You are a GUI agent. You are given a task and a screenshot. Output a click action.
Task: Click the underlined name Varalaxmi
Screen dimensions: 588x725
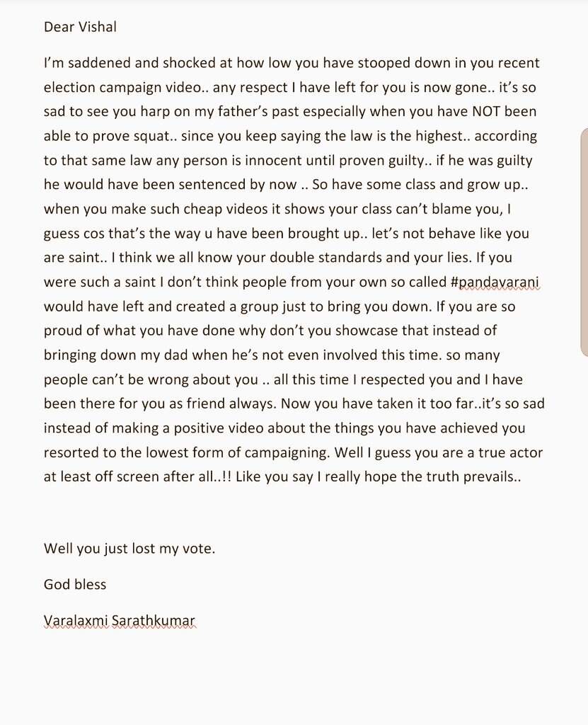tap(75, 620)
